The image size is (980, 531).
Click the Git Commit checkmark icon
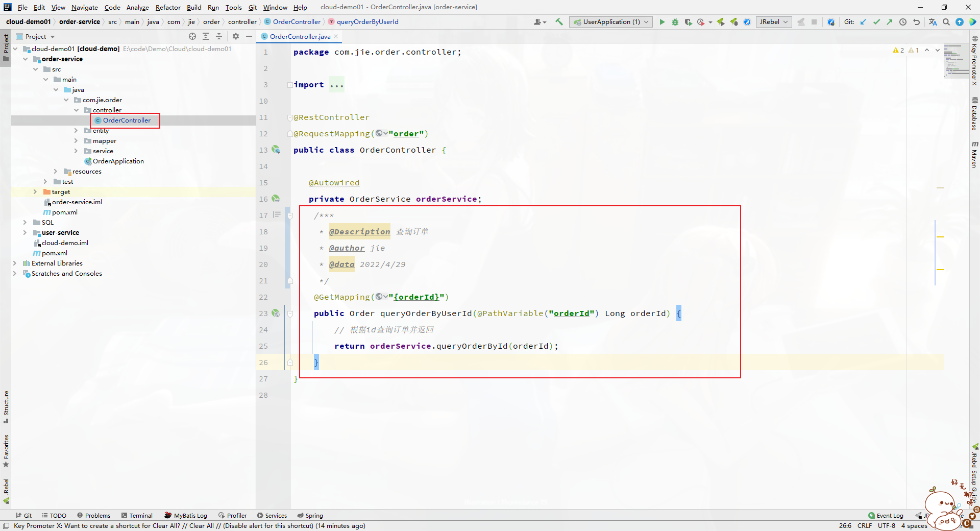click(876, 22)
